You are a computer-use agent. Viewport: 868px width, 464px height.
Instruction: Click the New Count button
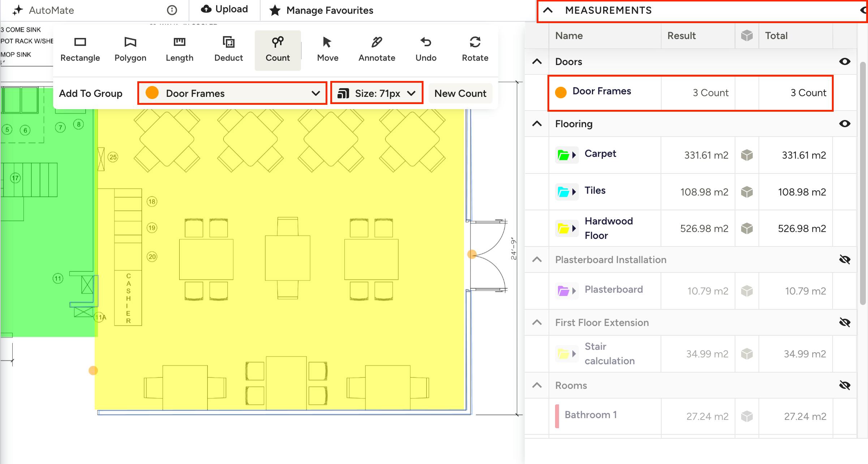click(x=460, y=93)
